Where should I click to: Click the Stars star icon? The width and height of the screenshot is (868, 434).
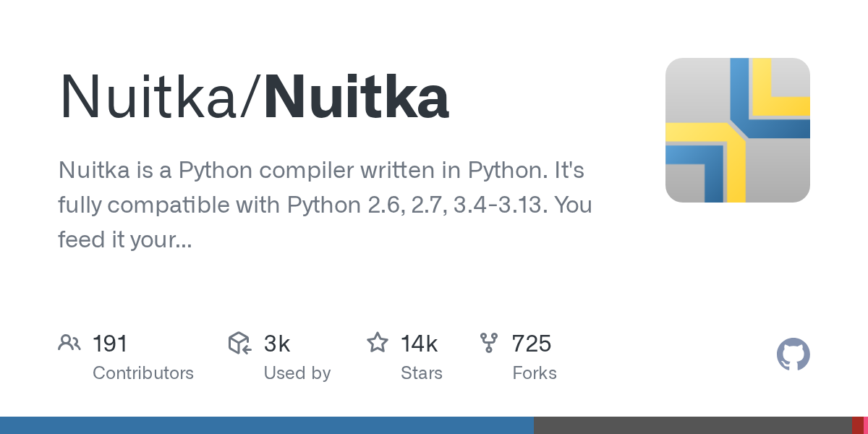[x=378, y=343]
